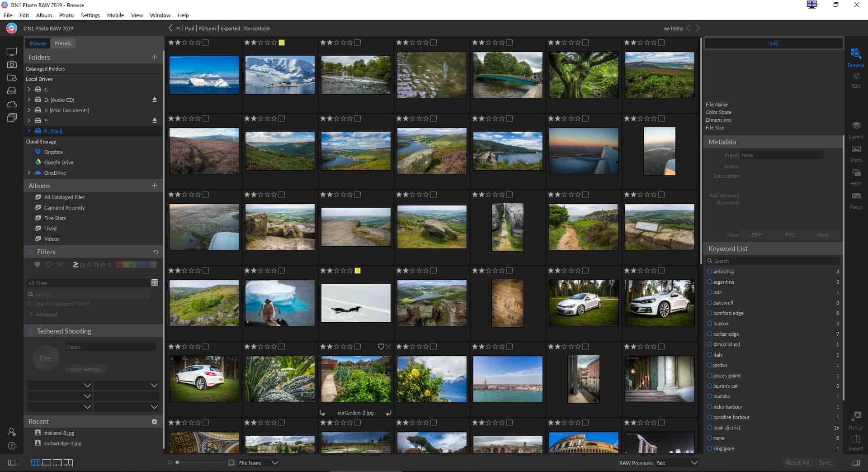Toggle the right panel visibility icon
Screen dimensions: 868x472
coord(856,462)
